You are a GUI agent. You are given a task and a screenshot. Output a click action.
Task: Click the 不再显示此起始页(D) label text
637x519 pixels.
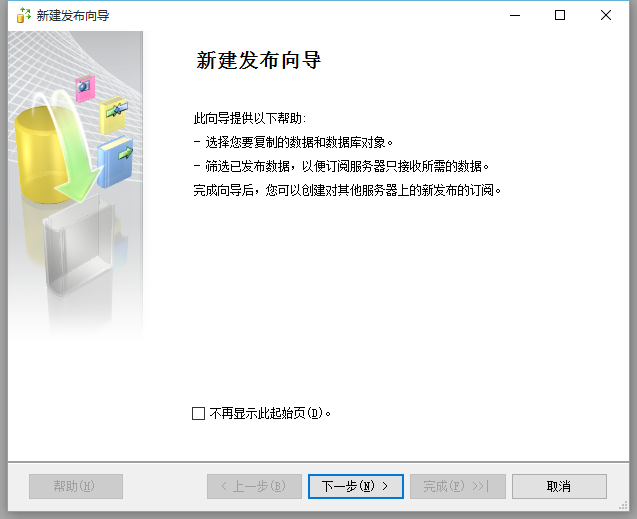point(270,413)
